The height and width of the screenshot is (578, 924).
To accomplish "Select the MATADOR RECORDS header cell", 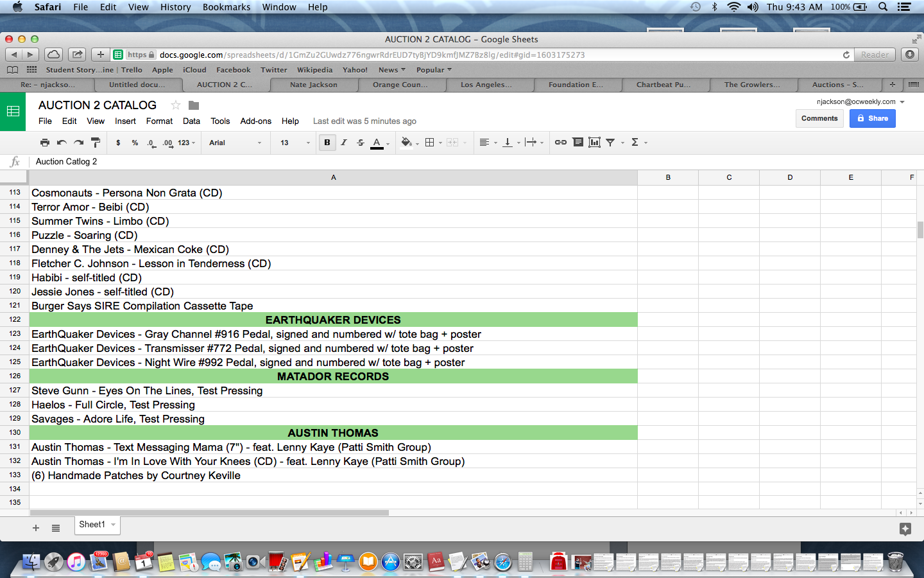I will [333, 376].
